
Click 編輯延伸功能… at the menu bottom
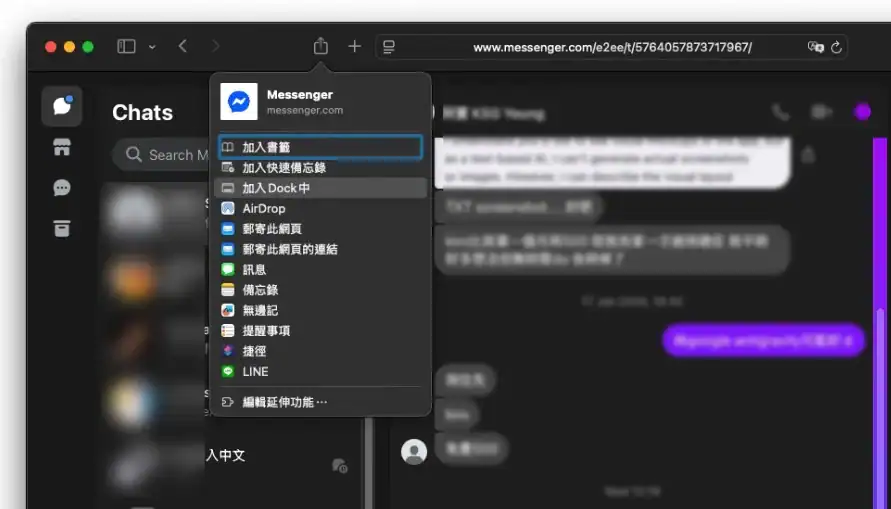click(x=284, y=402)
